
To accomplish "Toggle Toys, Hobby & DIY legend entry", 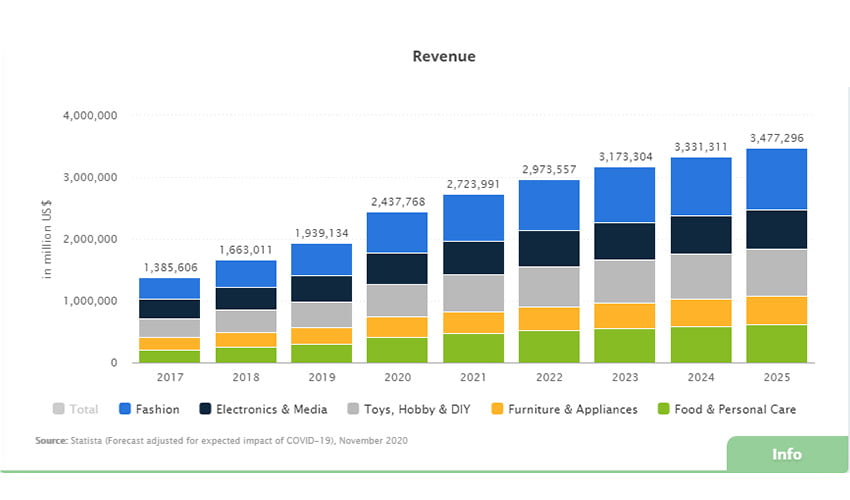I will 409,409.
